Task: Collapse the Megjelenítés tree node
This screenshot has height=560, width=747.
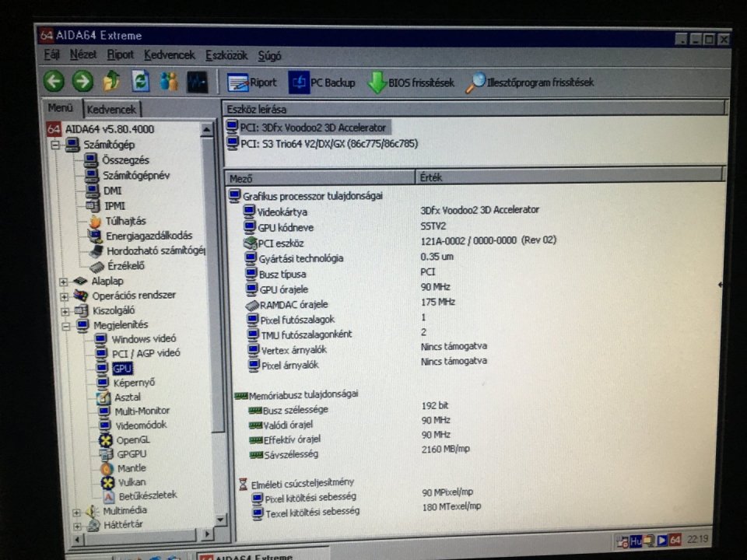Action: point(65,326)
